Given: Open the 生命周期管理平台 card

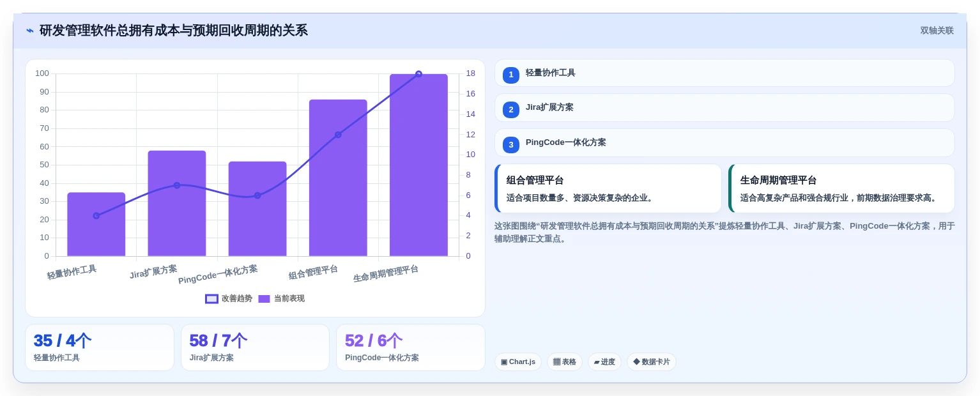Looking at the screenshot, I should coord(841,188).
